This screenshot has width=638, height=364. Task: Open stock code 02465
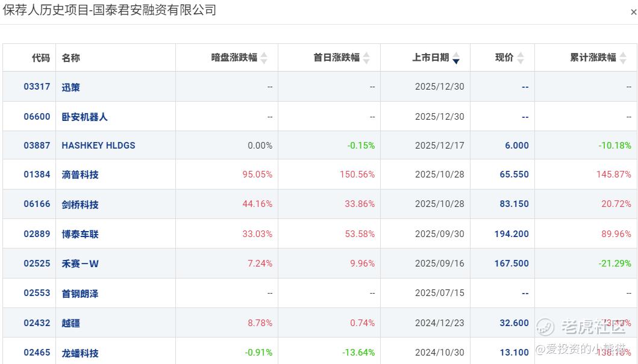pyautogui.click(x=37, y=352)
